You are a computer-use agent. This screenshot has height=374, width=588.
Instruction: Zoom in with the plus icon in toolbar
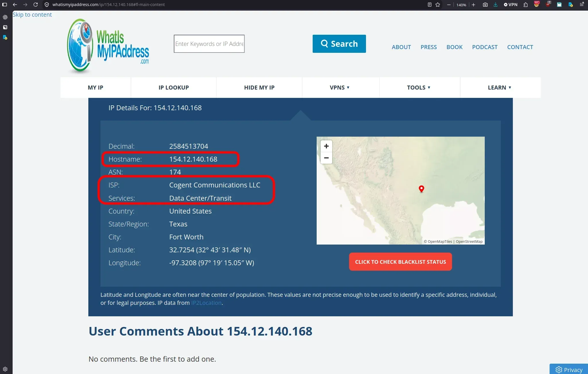474,5
